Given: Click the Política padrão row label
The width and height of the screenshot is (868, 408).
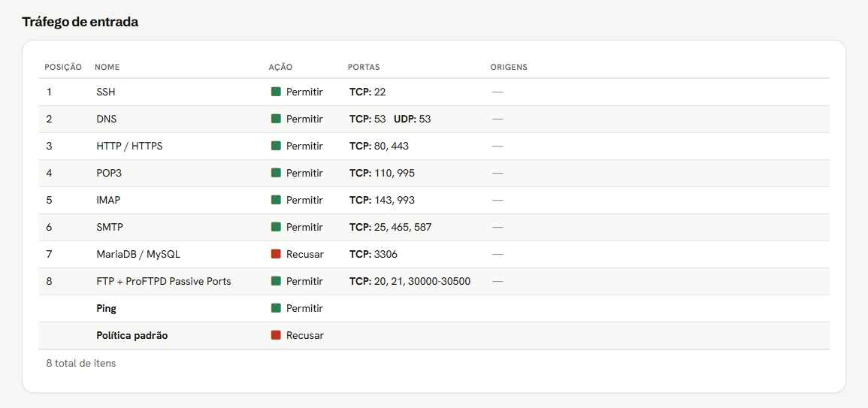Looking at the screenshot, I should [x=132, y=335].
